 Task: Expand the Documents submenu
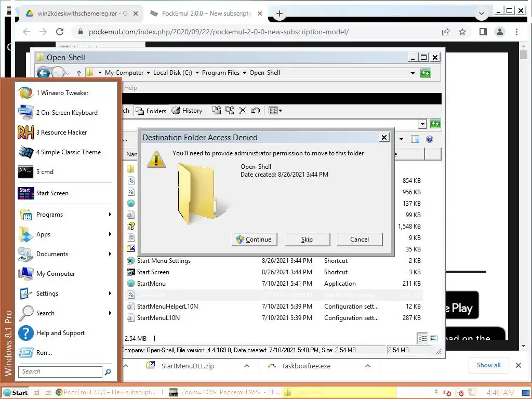click(110, 254)
